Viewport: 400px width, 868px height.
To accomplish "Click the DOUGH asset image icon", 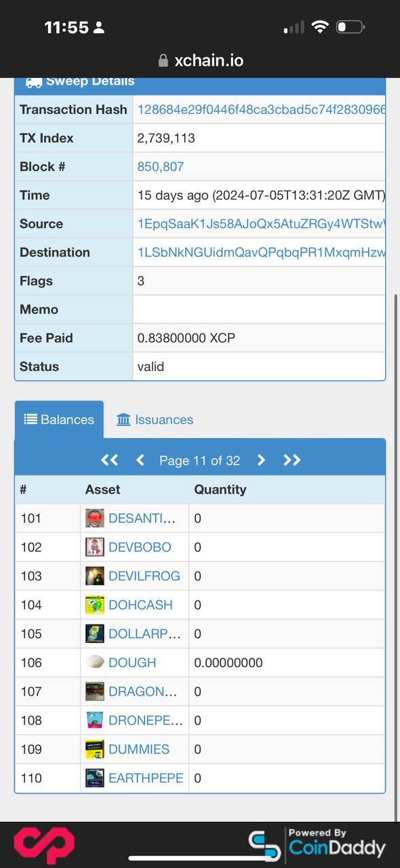I will coord(95,663).
